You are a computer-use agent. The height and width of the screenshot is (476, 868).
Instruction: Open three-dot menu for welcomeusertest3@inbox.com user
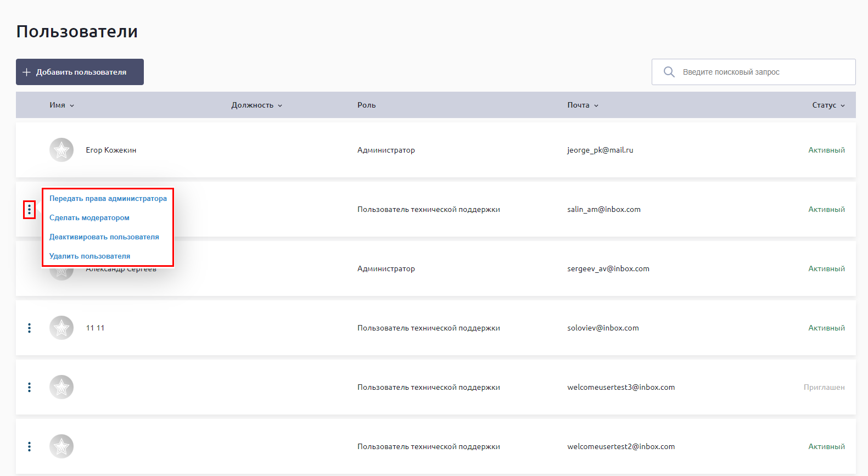tap(29, 387)
